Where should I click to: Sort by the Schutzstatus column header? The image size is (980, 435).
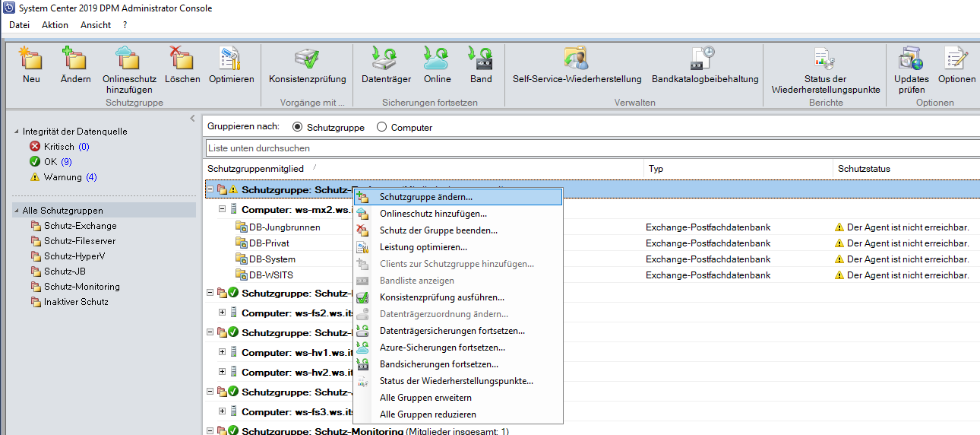[x=906, y=169]
